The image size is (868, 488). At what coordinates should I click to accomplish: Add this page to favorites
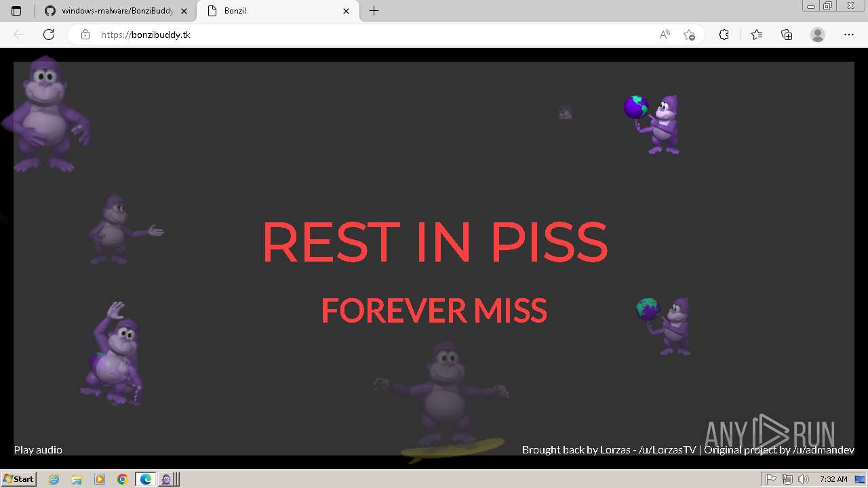(x=689, y=35)
